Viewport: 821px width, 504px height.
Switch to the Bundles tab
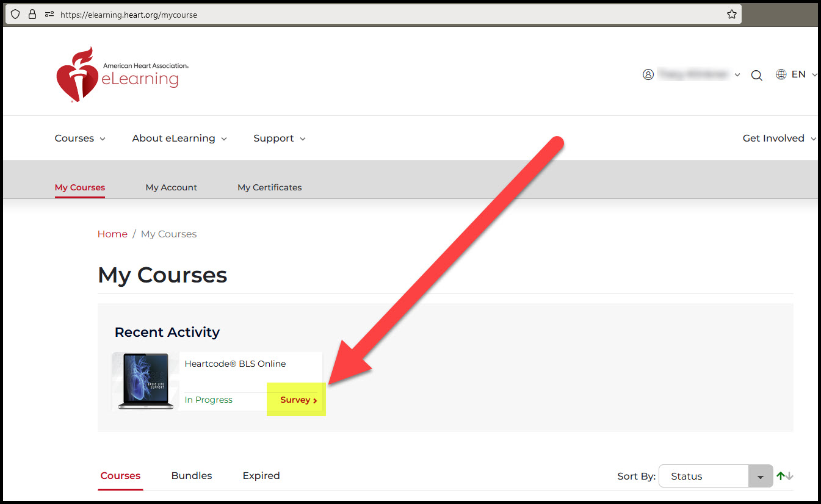click(191, 475)
